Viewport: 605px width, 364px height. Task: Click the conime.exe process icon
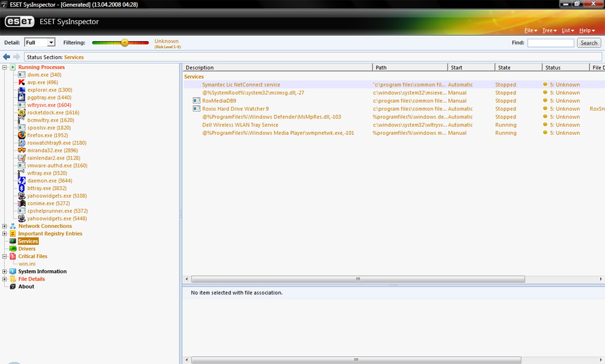click(22, 203)
